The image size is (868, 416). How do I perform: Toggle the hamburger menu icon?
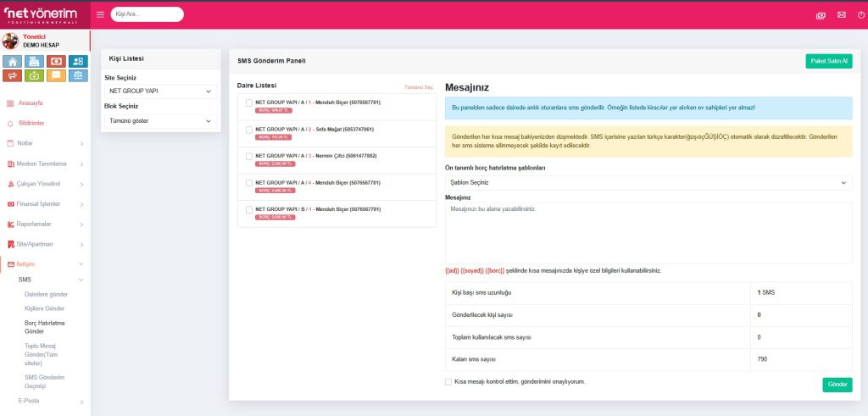click(x=100, y=14)
